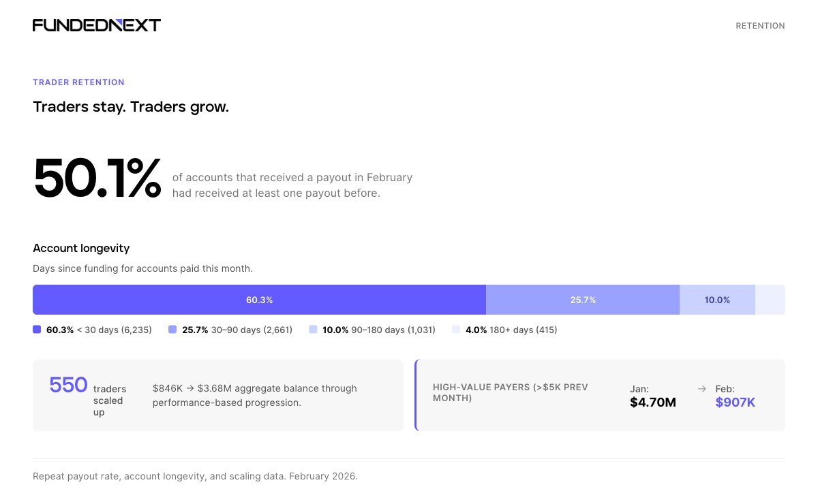Click the 550 traders scaled up number

(68, 385)
